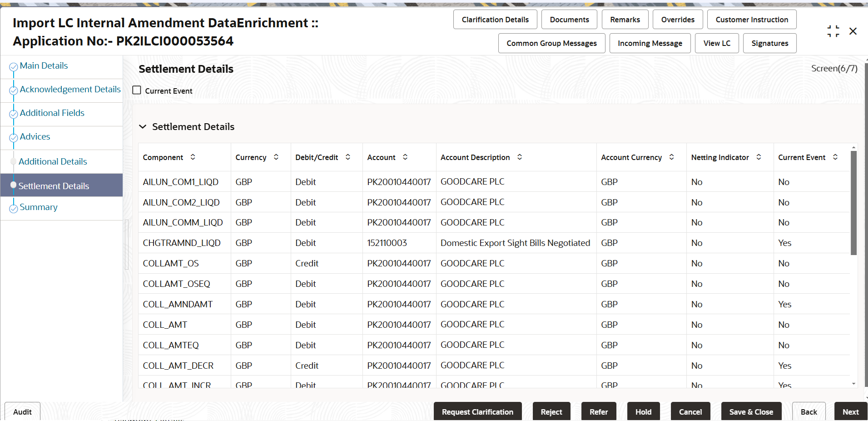Open the Additional Details section
Screen dimensions: 868x421
(x=53, y=161)
